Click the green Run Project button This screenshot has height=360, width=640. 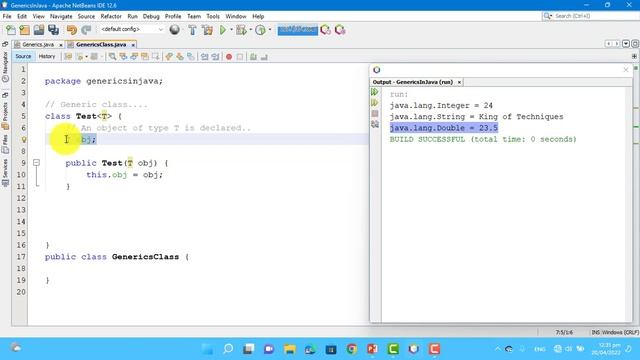[x=223, y=30]
